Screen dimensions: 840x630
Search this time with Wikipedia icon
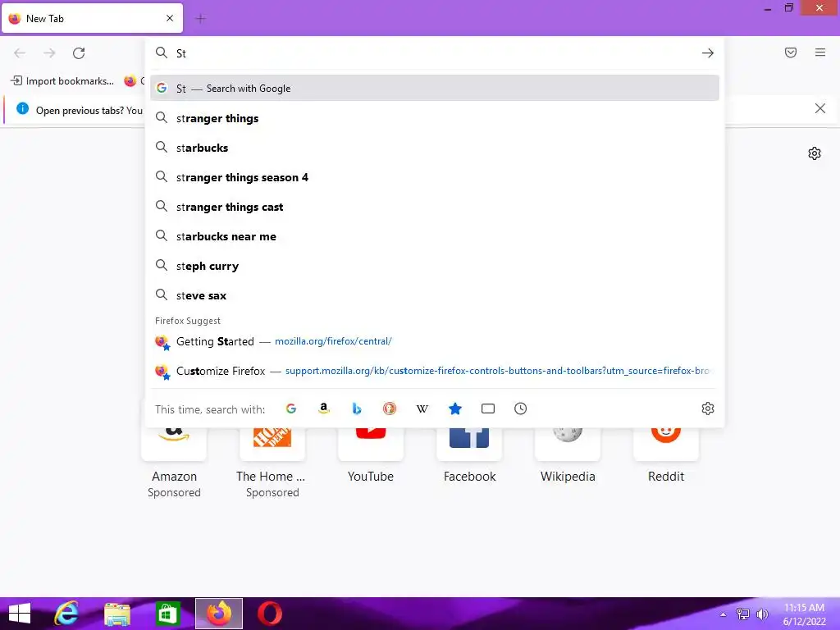[422, 409]
